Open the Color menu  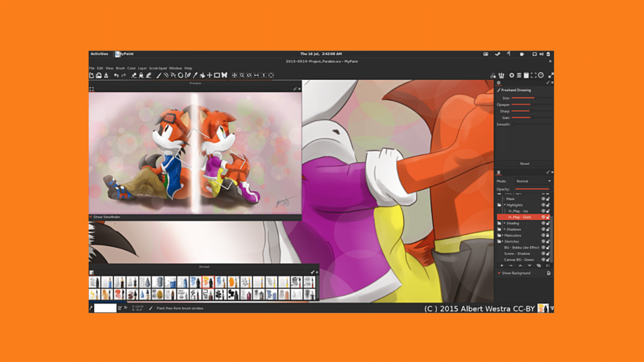tap(131, 68)
